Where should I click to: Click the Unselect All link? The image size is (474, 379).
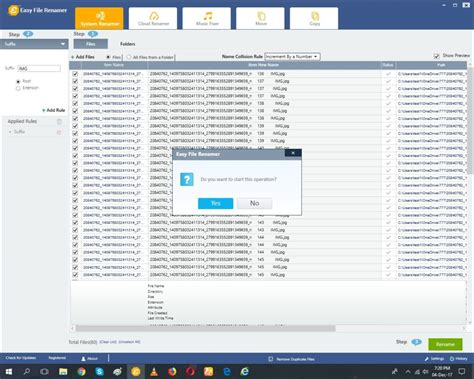129,342
